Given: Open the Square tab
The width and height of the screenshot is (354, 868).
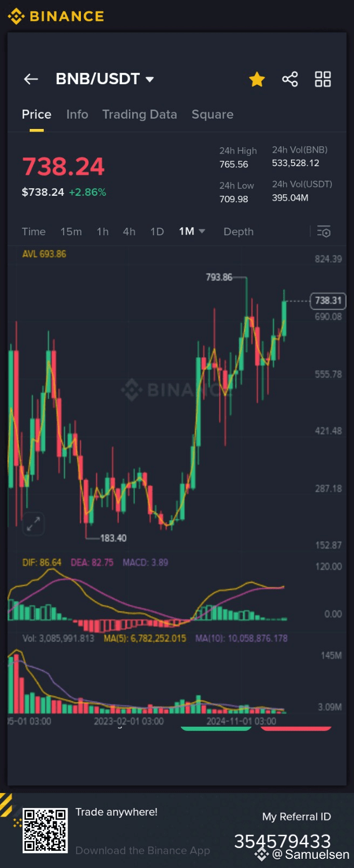Looking at the screenshot, I should point(213,114).
